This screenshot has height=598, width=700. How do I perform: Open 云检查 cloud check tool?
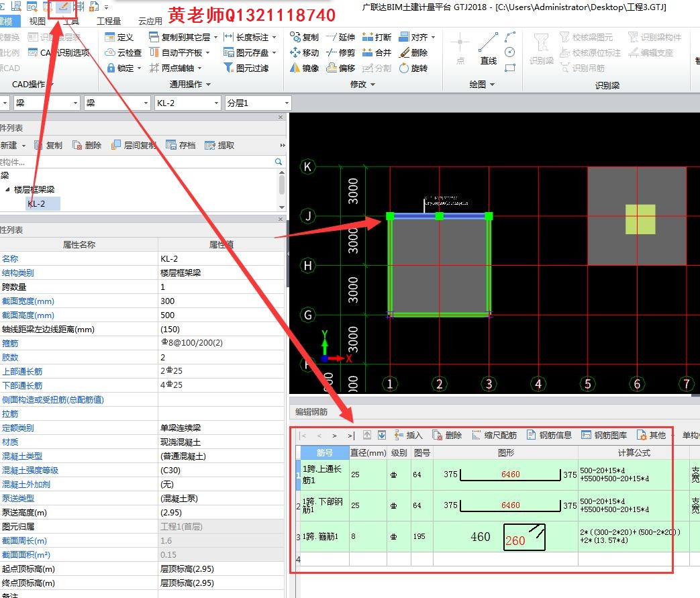tap(123, 53)
